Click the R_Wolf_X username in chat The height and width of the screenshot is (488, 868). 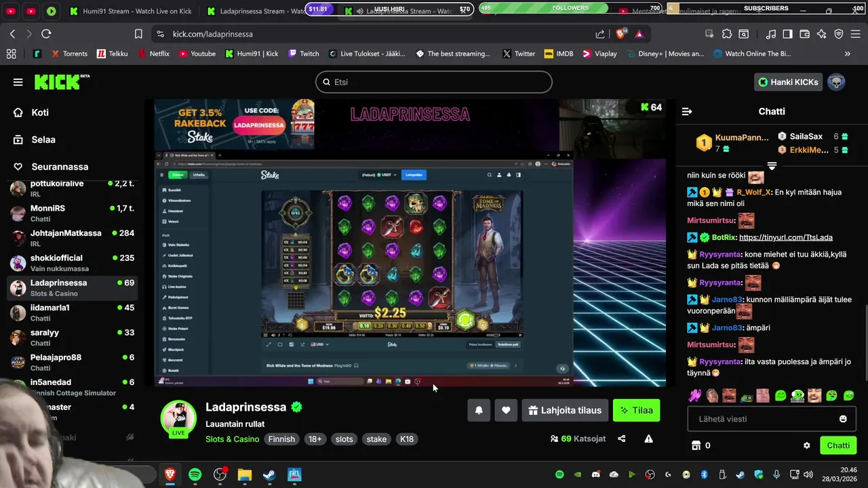click(753, 192)
